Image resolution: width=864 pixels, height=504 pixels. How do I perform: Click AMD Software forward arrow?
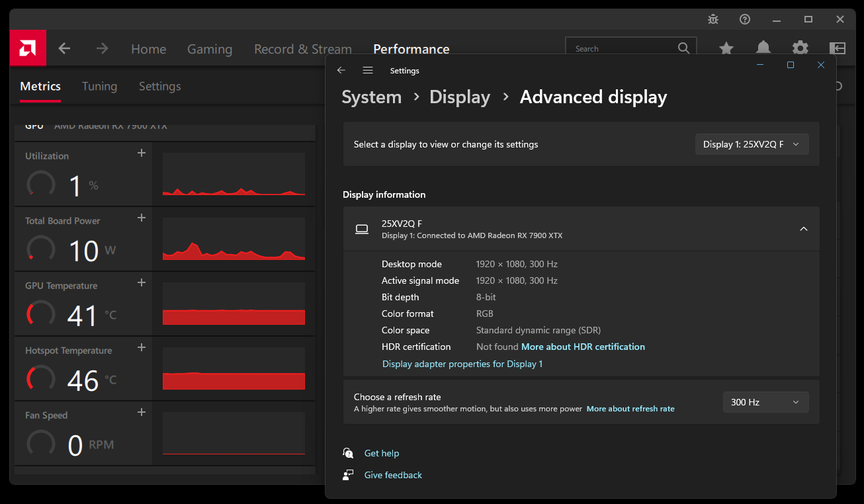(x=102, y=48)
